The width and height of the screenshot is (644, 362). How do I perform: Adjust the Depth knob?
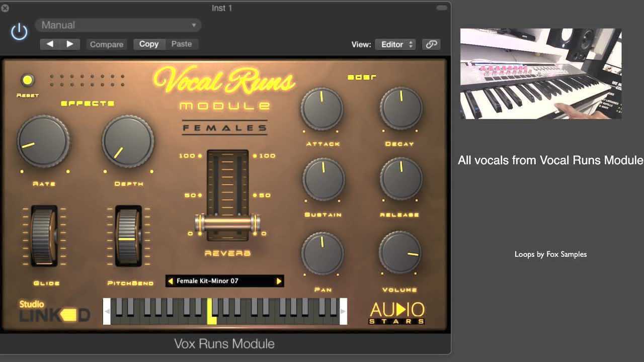click(128, 141)
